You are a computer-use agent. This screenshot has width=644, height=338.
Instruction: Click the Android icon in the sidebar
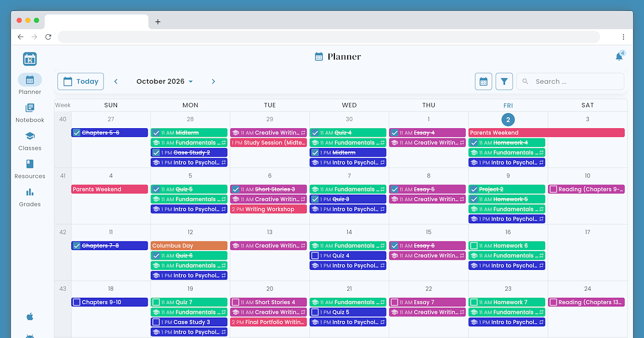point(30,335)
